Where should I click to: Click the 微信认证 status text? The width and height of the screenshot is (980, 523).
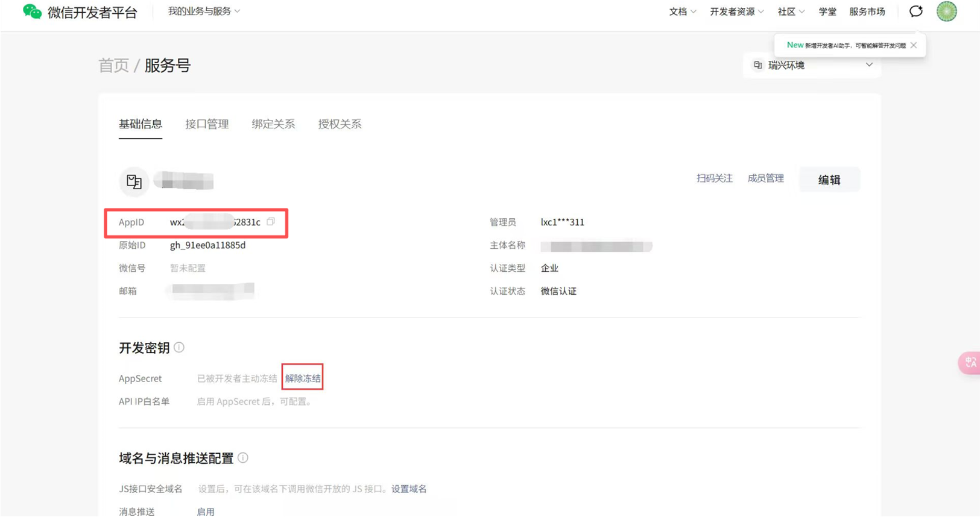[x=558, y=291]
